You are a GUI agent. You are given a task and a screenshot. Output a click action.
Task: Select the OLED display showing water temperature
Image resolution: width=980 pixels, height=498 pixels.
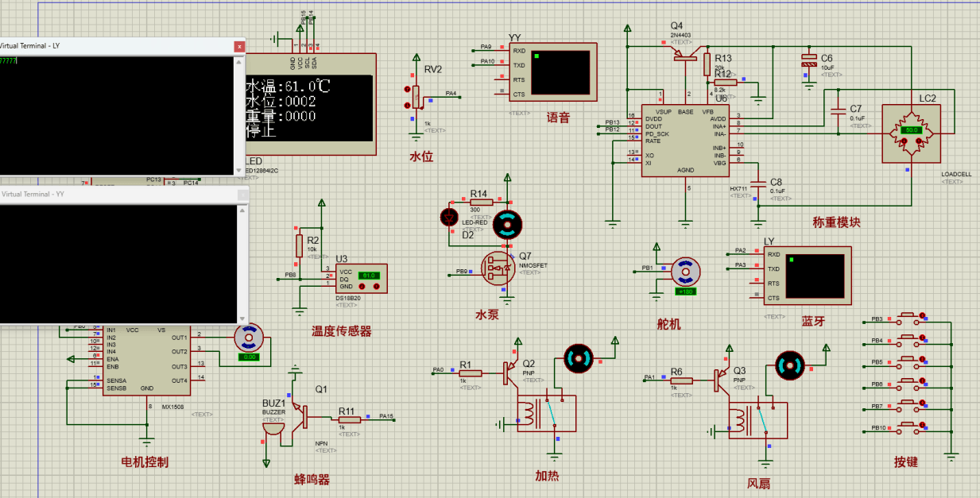310,108
